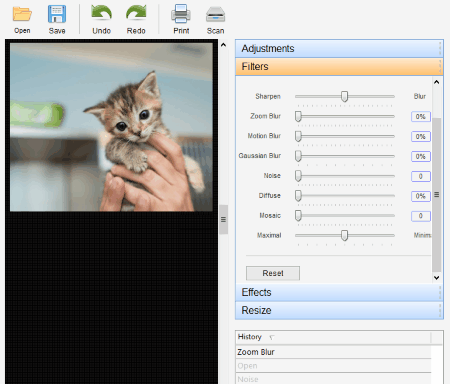
Task: Click the kitten photo in canvas
Action: click(111, 127)
